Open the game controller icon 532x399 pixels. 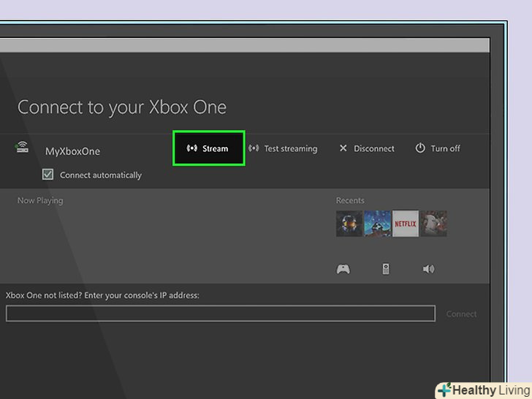pyautogui.click(x=343, y=269)
